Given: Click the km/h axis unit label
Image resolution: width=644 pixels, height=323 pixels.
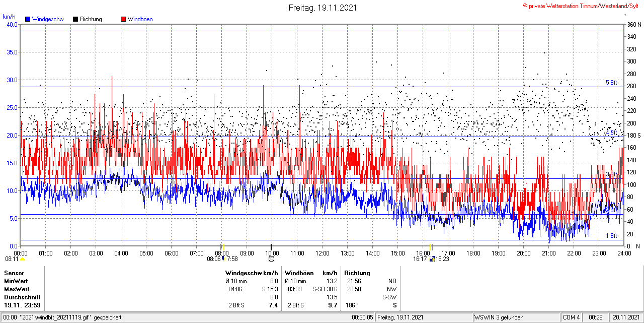Looking at the screenshot, I should click(8, 17).
